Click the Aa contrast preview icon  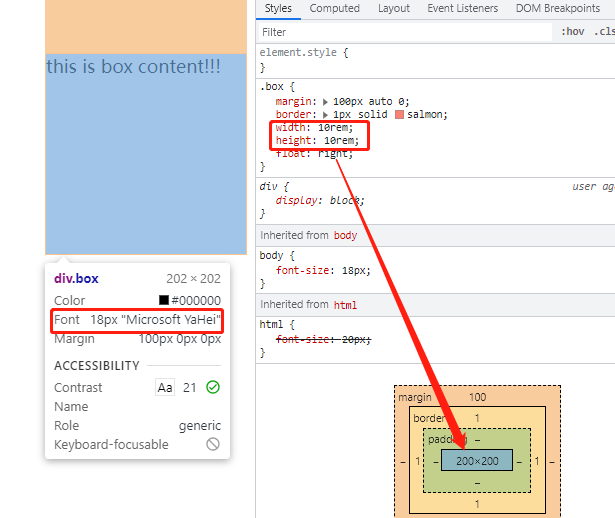[165, 387]
